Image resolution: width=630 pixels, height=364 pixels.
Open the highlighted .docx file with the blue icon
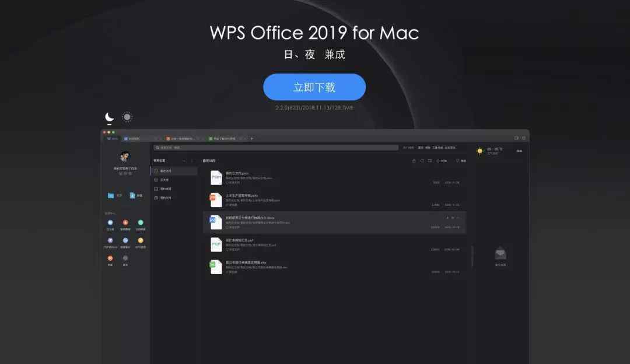(334, 222)
